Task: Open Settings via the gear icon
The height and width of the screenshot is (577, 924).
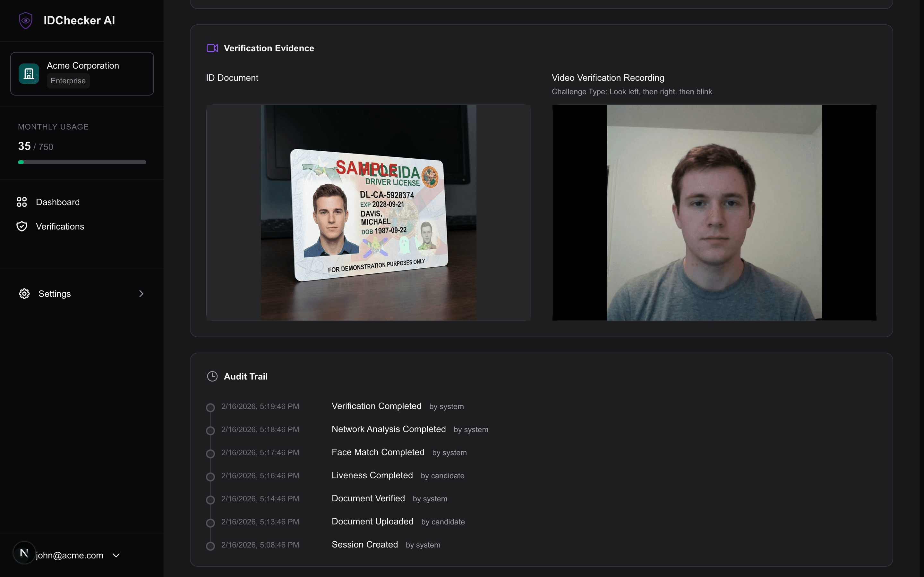Action: [24, 293]
